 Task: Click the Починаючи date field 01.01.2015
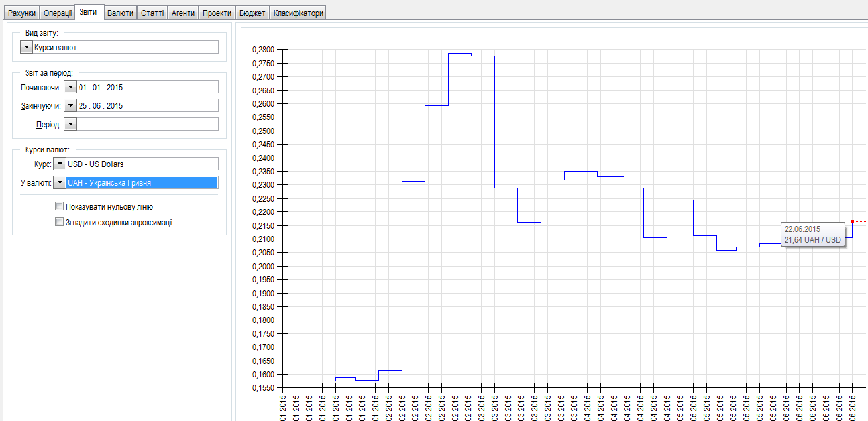coord(147,88)
